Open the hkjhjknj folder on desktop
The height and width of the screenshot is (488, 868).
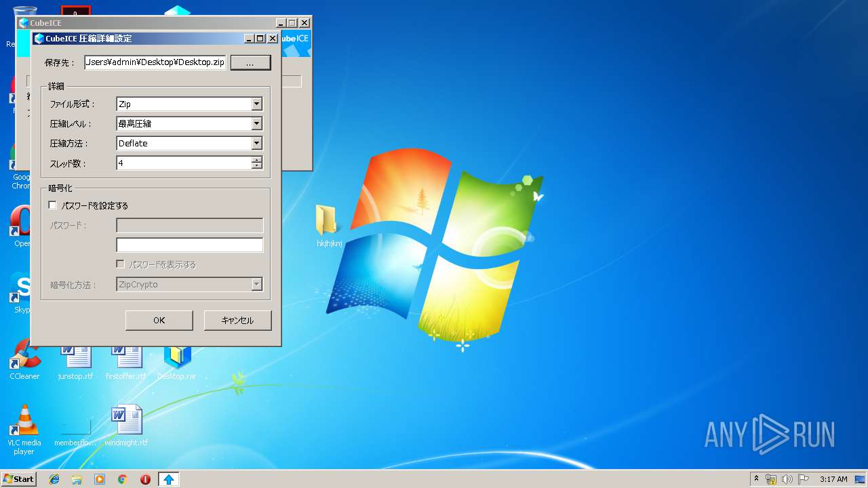pos(329,225)
